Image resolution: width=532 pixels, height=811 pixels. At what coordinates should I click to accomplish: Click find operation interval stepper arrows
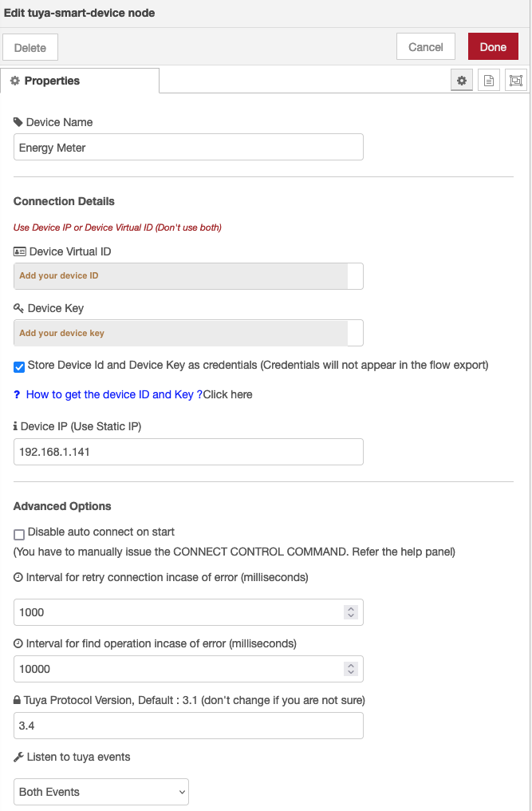coord(350,669)
